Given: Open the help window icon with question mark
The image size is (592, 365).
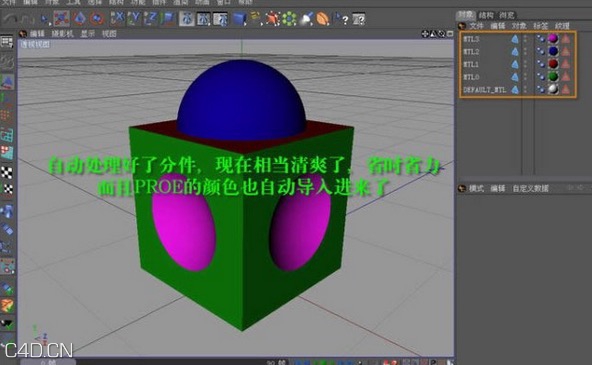Looking at the screenshot, I should [359, 18].
